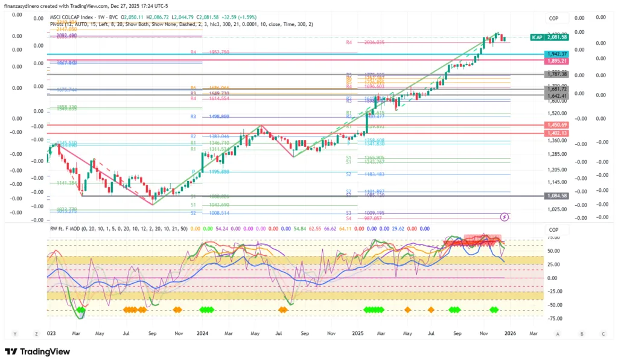Click the A icon at bottom right

(558, 333)
